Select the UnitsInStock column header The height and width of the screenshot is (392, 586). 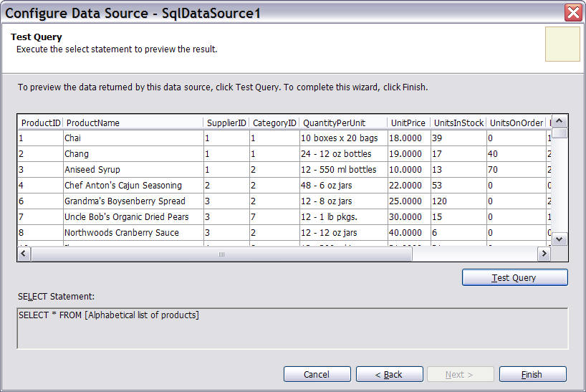pyautogui.click(x=458, y=123)
